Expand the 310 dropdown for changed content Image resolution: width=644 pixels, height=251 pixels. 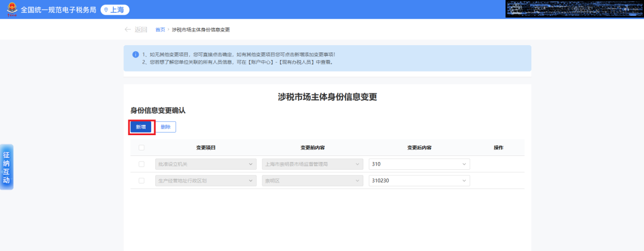[419, 164]
